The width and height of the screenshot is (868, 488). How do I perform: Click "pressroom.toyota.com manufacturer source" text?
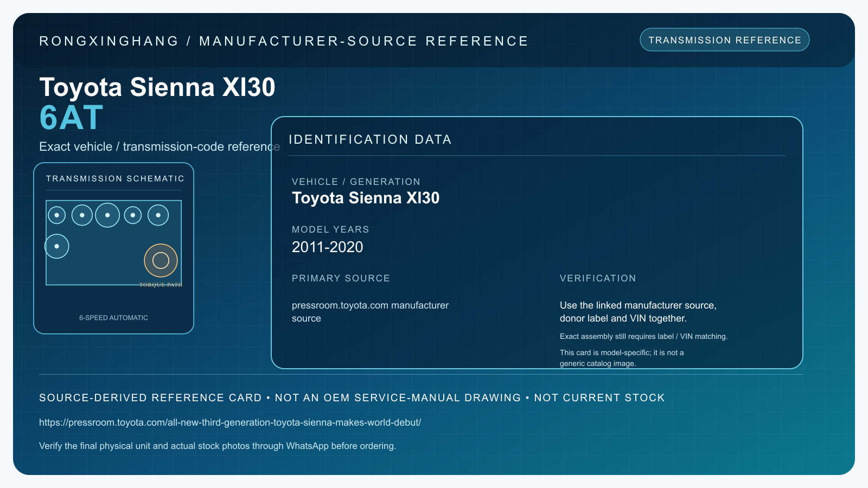pos(371,312)
